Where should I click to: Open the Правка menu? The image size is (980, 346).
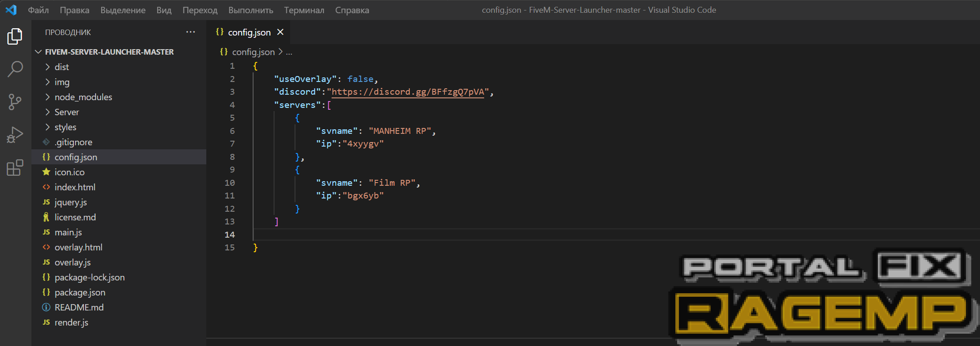pos(74,10)
